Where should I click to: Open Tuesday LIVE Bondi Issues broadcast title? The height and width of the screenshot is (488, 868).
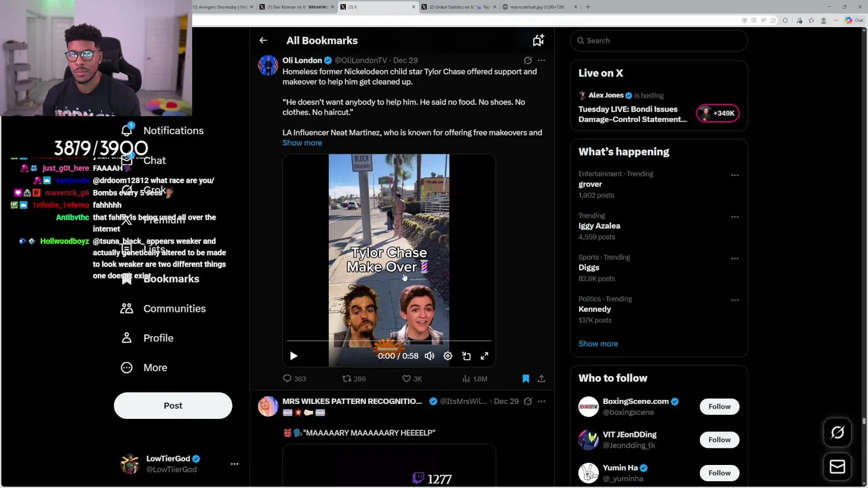pyautogui.click(x=633, y=114)
